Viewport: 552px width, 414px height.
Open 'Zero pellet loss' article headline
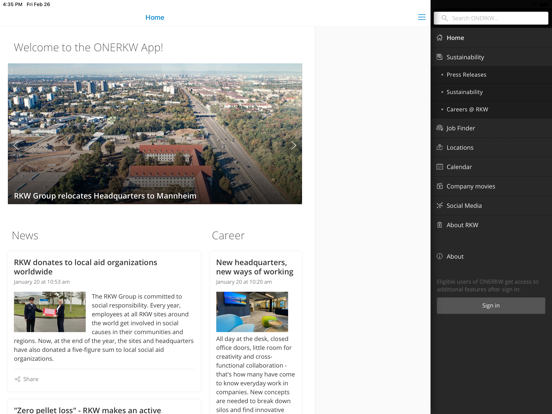tap(87, 410)
